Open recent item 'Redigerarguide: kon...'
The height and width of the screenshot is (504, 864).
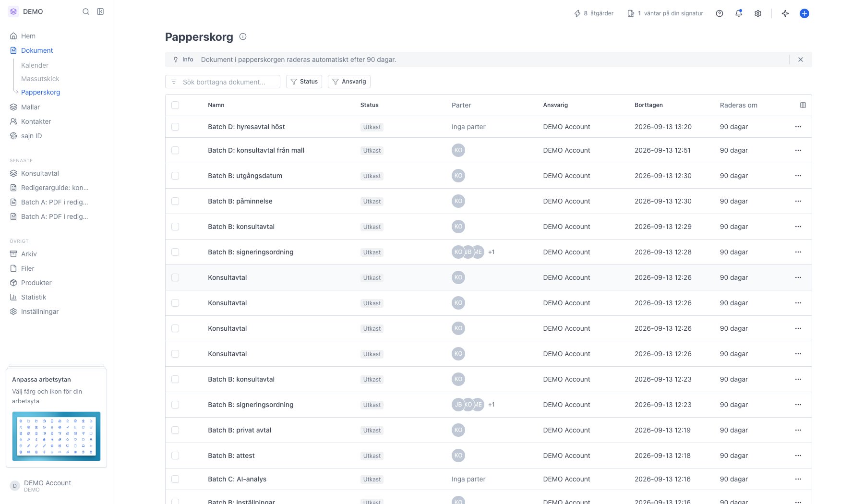click(49, 188)
